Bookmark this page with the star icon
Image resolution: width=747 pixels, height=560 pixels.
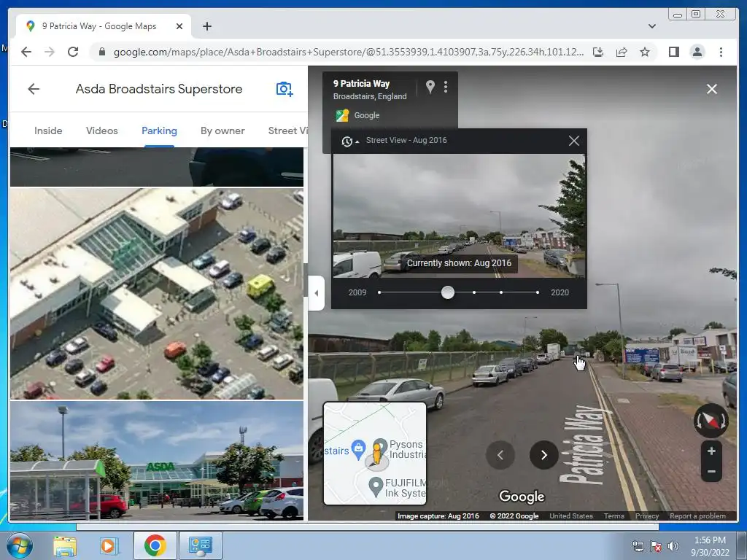tap(645, 52)
